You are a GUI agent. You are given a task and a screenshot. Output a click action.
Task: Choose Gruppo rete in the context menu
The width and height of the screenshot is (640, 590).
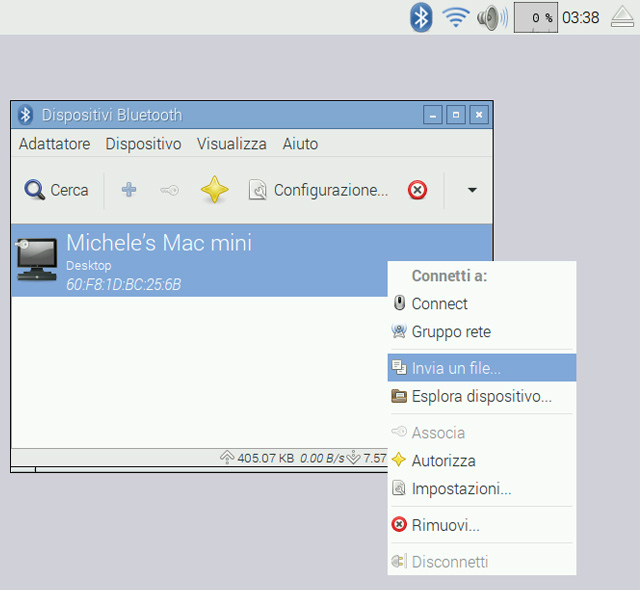point(482,331)
